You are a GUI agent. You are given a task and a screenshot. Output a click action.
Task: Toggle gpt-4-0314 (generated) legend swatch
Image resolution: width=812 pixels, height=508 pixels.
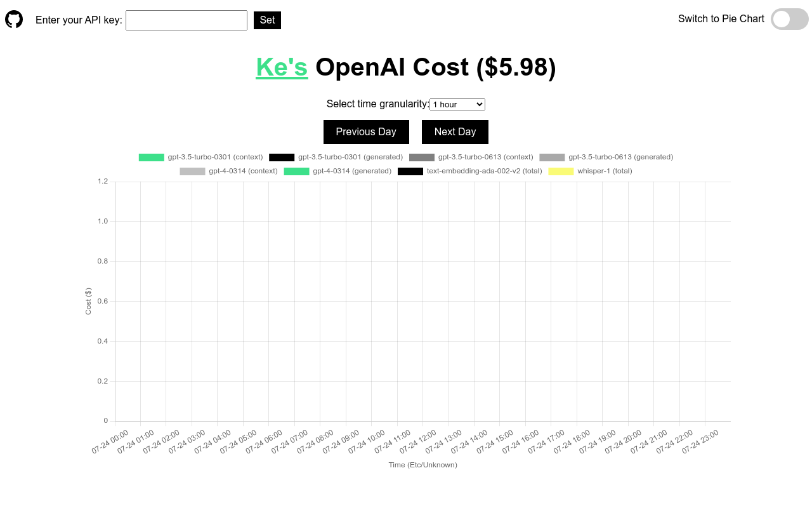[x=296, y=171]
